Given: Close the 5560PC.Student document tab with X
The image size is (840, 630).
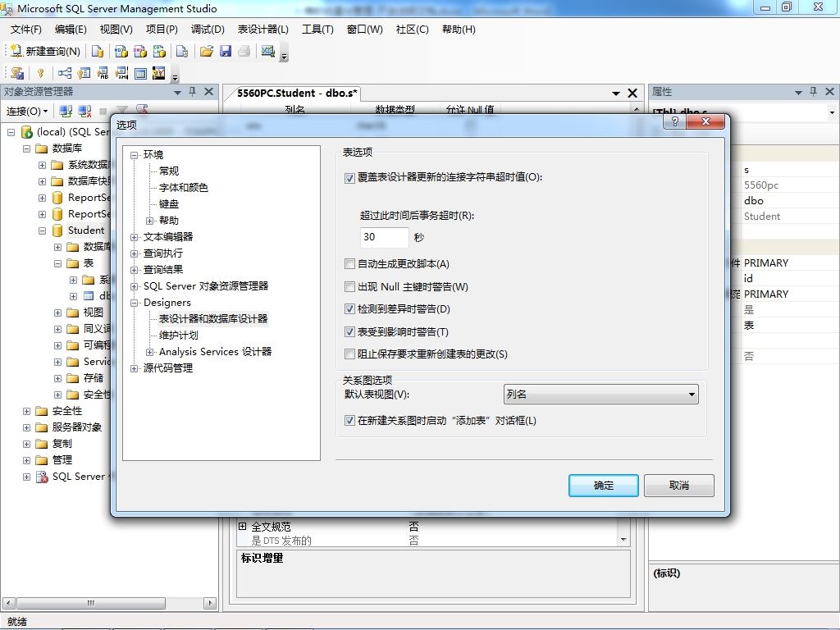Looking at the screenshot, I should pos(632,94).
